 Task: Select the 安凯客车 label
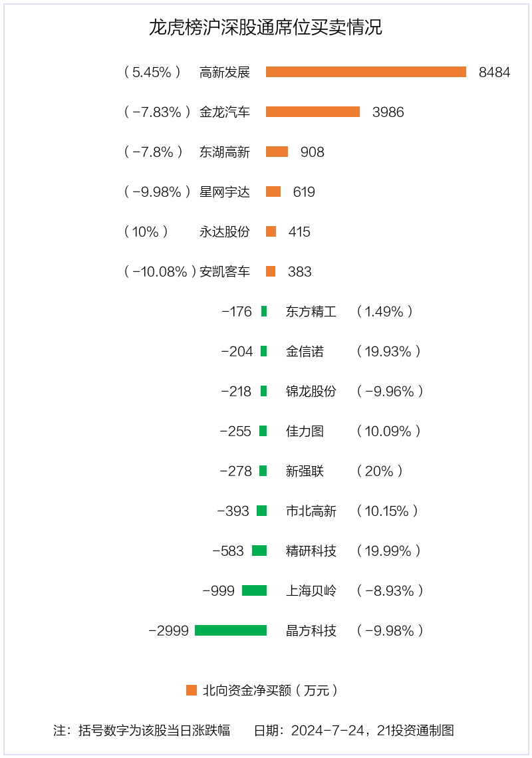(225, 272)
